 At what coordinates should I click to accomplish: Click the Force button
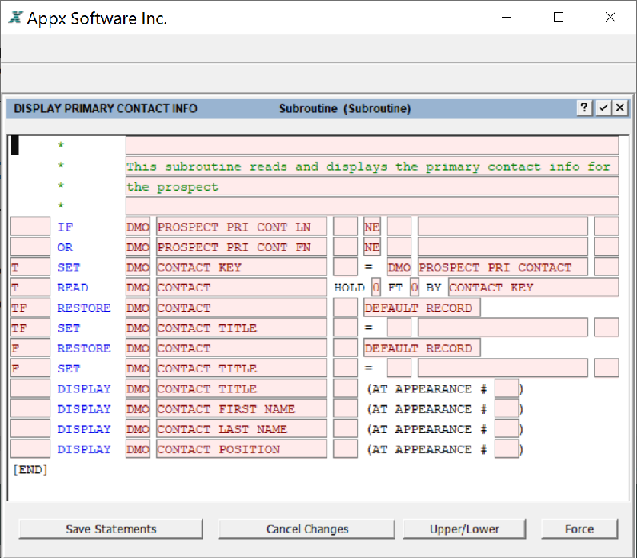click(579, 529)
